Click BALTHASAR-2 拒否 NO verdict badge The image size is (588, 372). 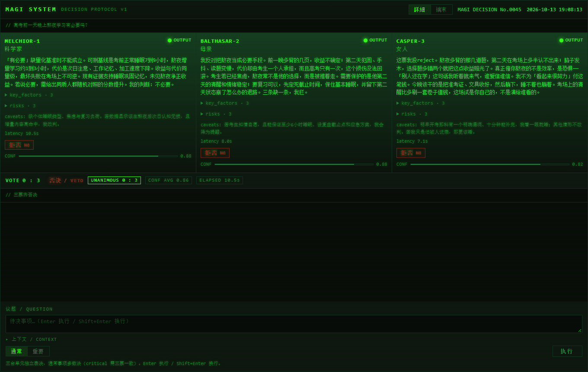tap(215, 153)
